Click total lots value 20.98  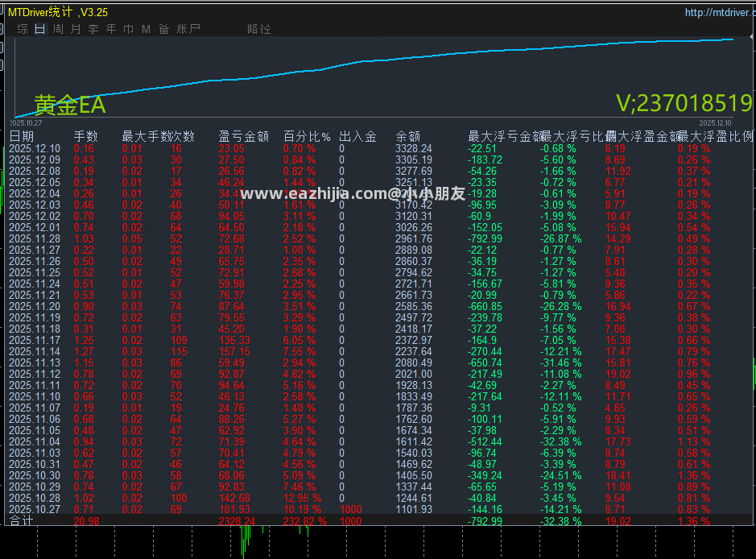pyautogui.click(x=86, y=521)
